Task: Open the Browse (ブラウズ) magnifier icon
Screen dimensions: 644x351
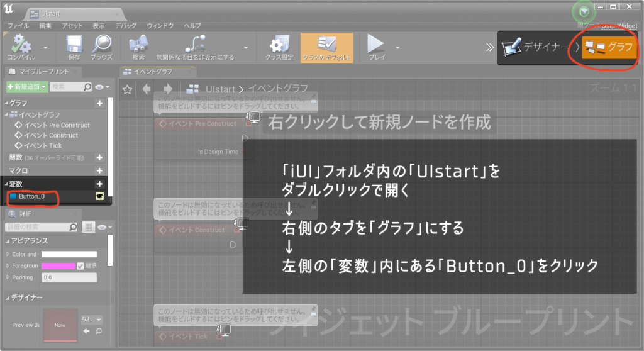Action: [101, 45]
